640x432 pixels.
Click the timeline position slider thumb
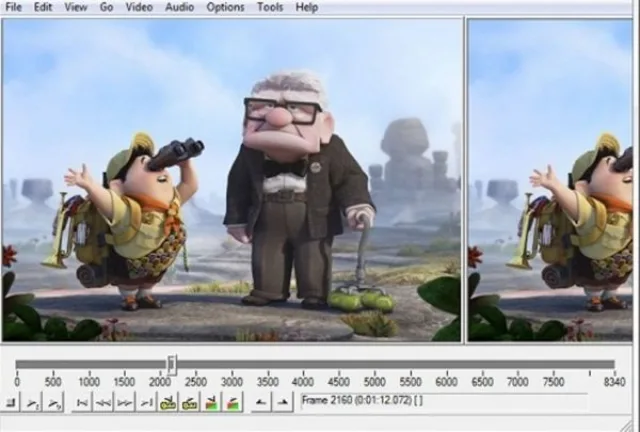pos(172,365)
